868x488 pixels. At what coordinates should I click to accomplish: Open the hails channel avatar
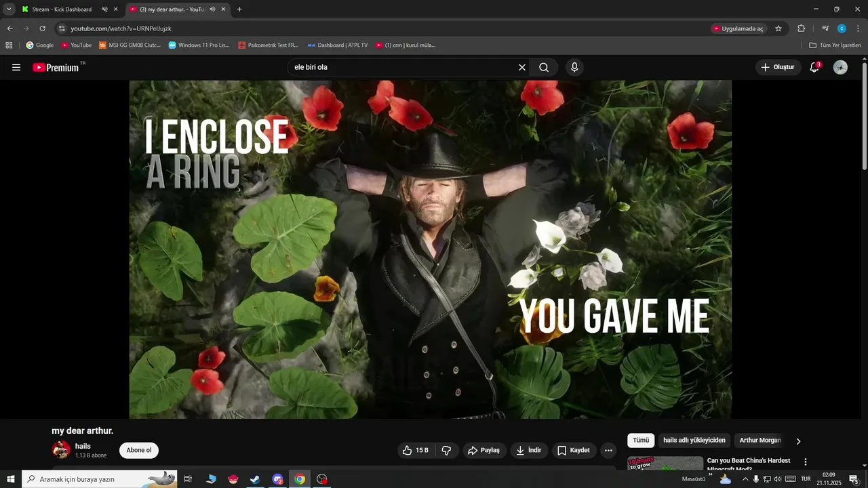click(61, 450)
